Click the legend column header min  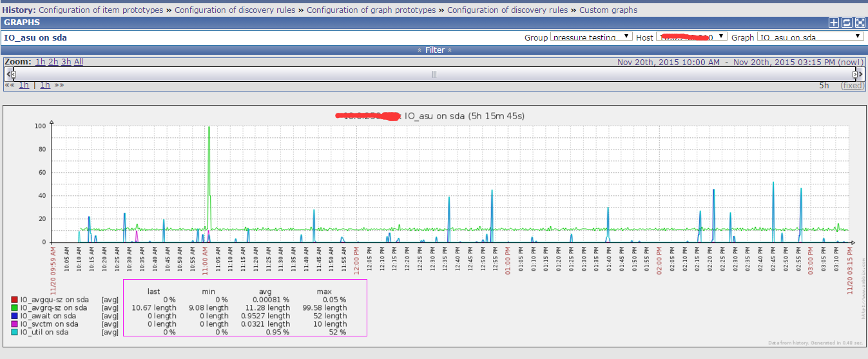209,291
